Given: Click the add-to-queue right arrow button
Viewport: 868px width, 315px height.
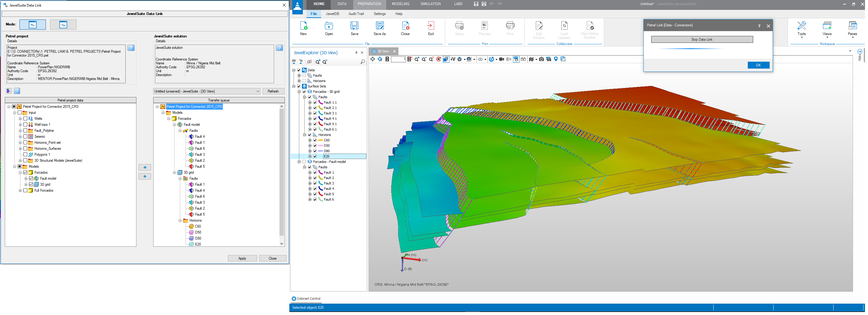Looking at the screenshot, I should 145,167.
